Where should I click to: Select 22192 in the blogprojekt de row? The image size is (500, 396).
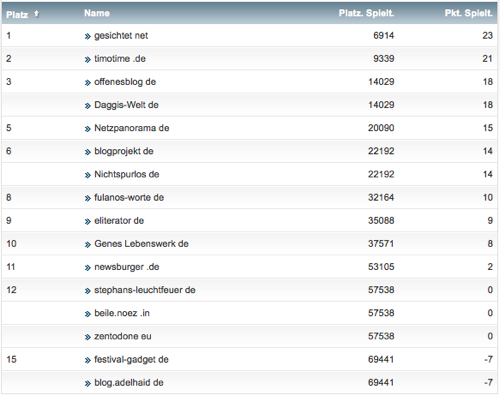click(381, 151)
